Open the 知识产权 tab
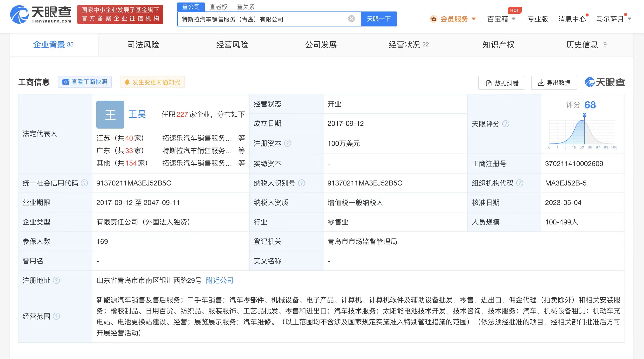The image size is (644, 359). (x=498, y=45)
